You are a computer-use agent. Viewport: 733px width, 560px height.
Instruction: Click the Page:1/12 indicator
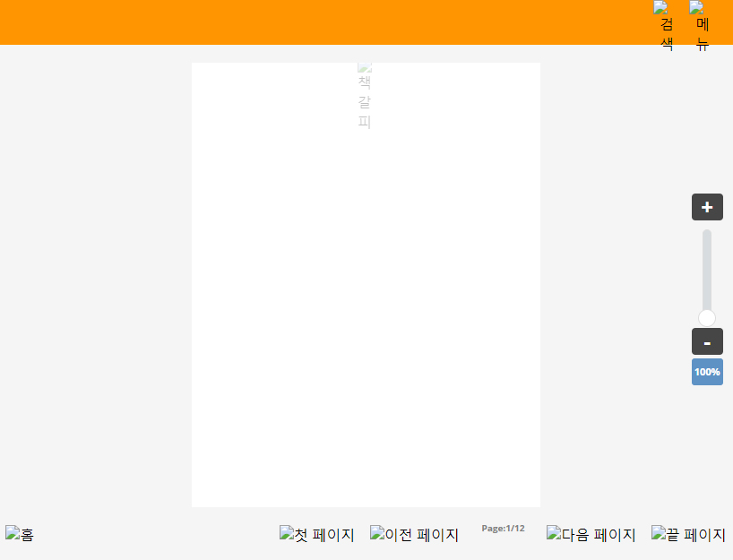503,529
